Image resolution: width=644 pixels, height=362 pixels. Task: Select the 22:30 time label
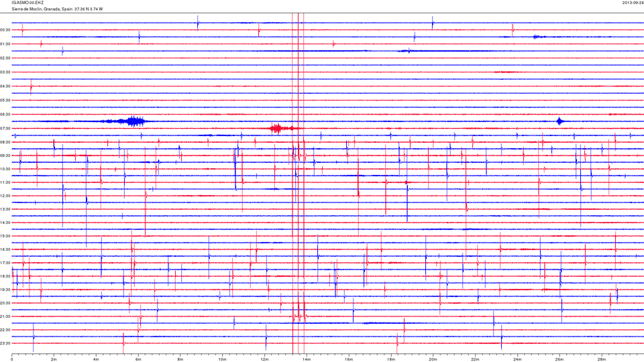pyautogui.click(x=5, y=330)
